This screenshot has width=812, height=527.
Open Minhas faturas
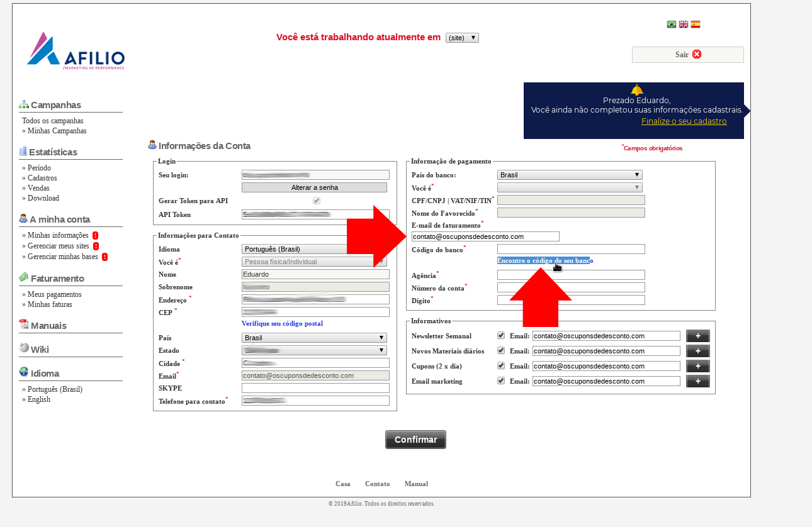[47, 304]
